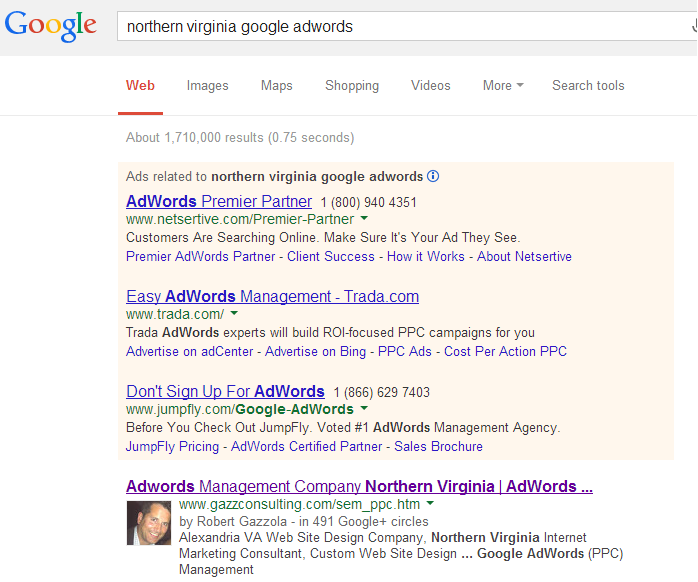Switch to the Maps tab
698x582 pixels.
[x=276, y=86]
